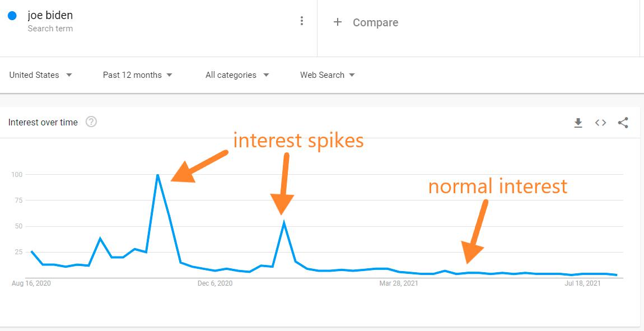Share the Interest over time chart

click(x=623, y=123)
